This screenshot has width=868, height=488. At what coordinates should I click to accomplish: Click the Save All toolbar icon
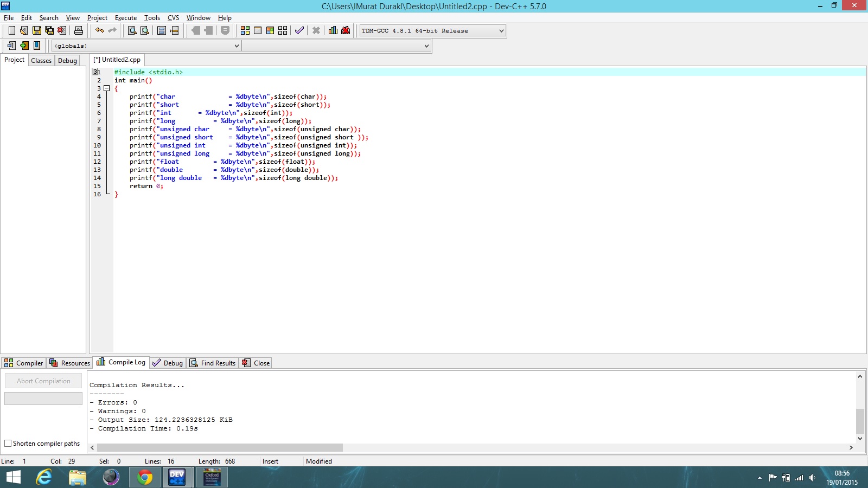pyautogui.click(x=49, y=30)
